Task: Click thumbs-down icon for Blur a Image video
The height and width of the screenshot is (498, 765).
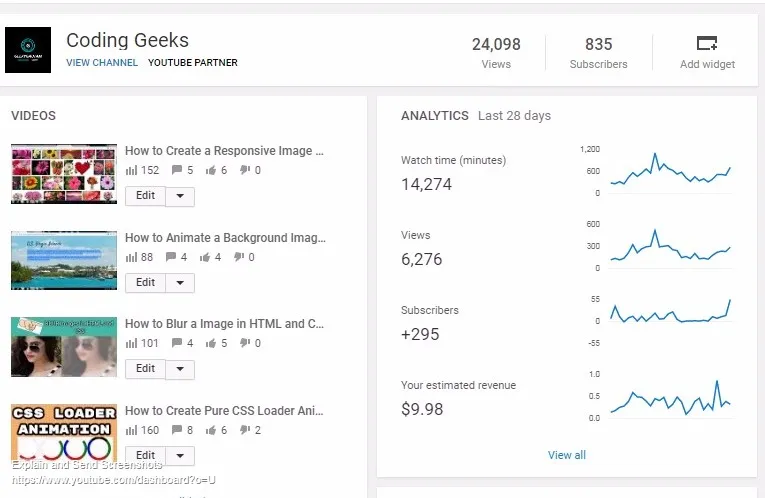Action: click(x=244, y=342)
